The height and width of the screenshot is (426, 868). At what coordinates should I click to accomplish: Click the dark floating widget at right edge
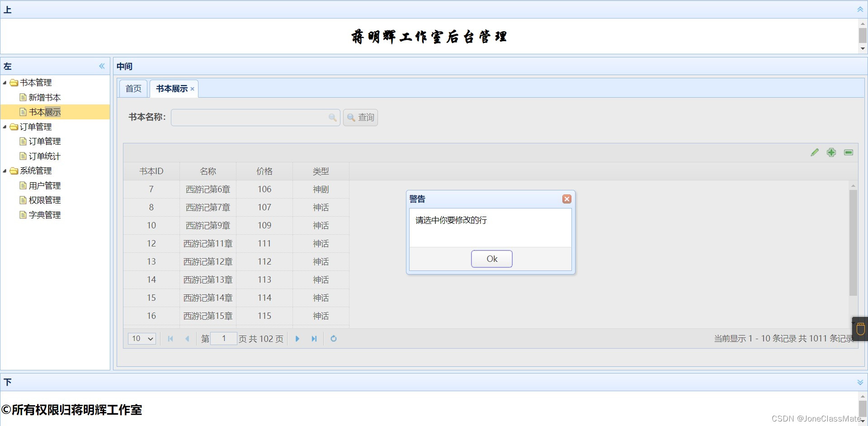coord(860,329)
